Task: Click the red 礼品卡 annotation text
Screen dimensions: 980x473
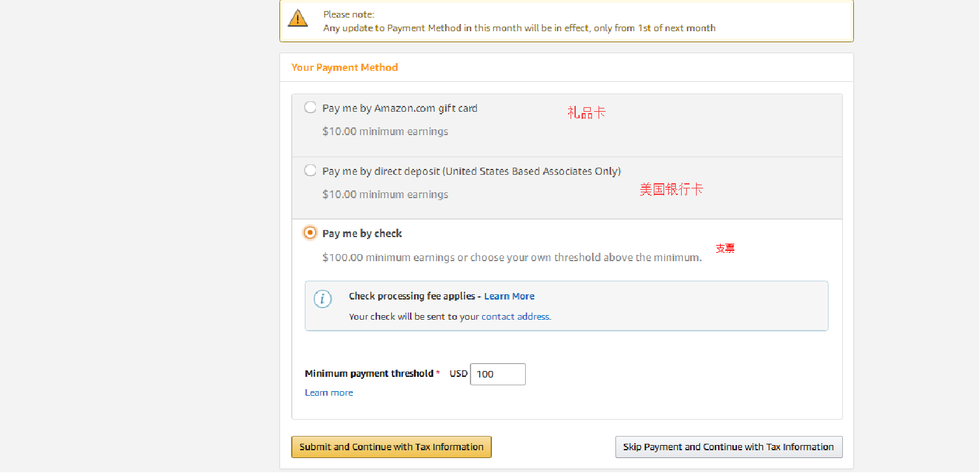Action: tap(586, 113)
